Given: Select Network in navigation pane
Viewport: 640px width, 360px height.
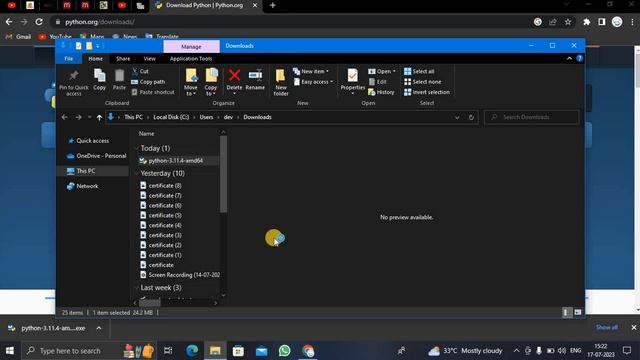Looking at the screenshot, I should [83, 186].
